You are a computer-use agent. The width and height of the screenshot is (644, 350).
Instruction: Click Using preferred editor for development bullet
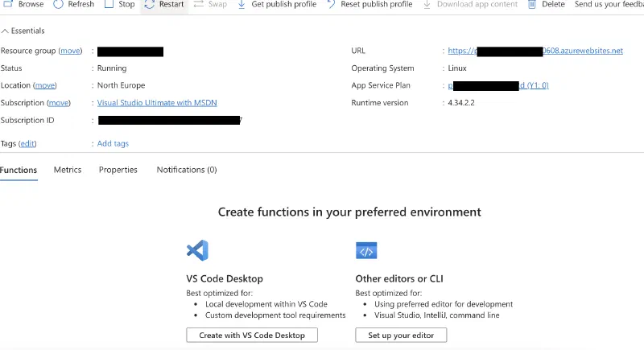pyautogui.click(x=444, y=304)
